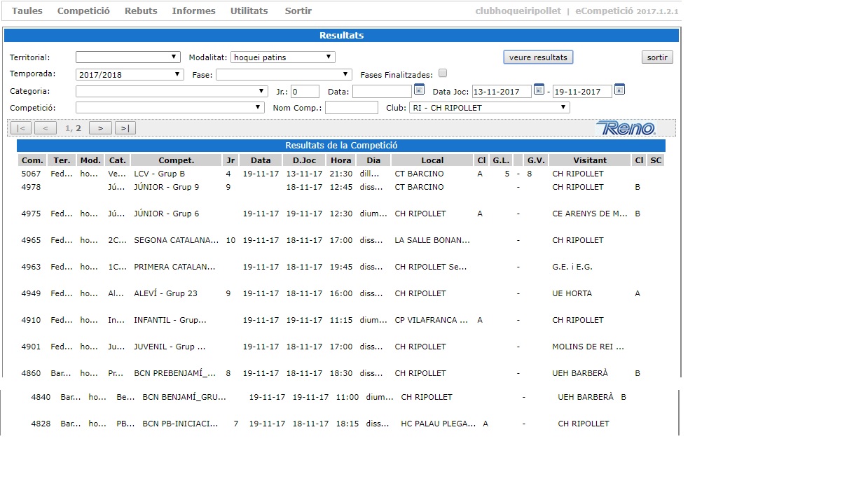Expand the Categoria dropdown
The width and height of the screenshot is (868, 488).
click(x=172, y=91)
